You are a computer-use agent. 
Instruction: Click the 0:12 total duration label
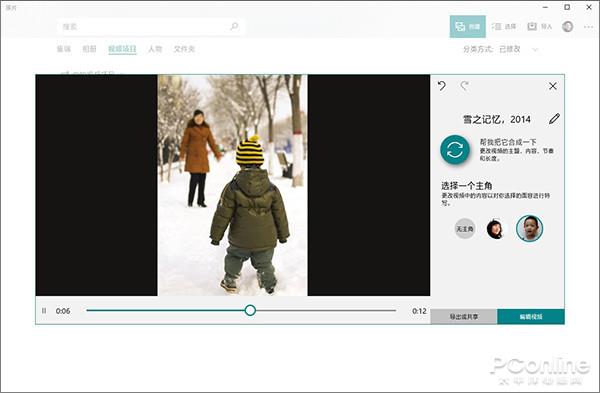(419, 311)
